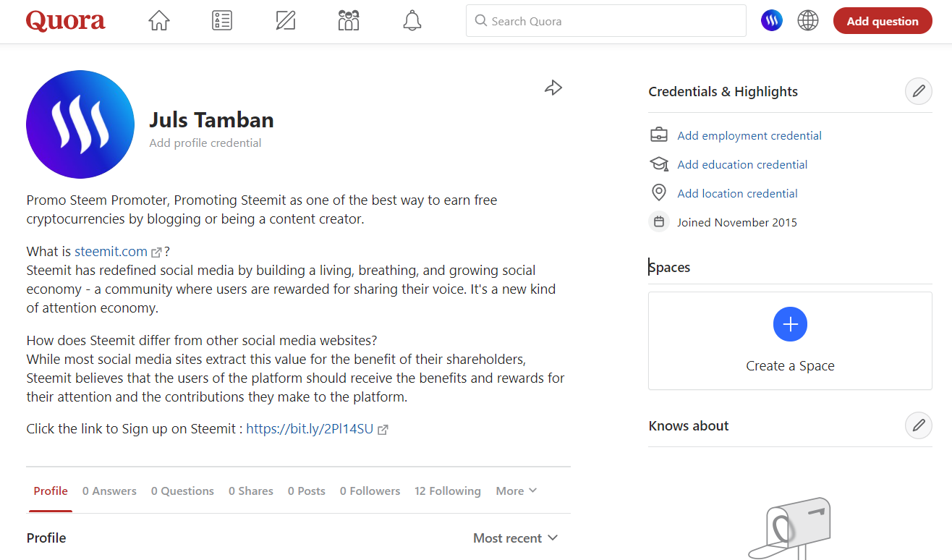Viewport: 952px width, 560px height.
Task: Edit Knows about with pencil icon
Action: click(x=919, y=425)
